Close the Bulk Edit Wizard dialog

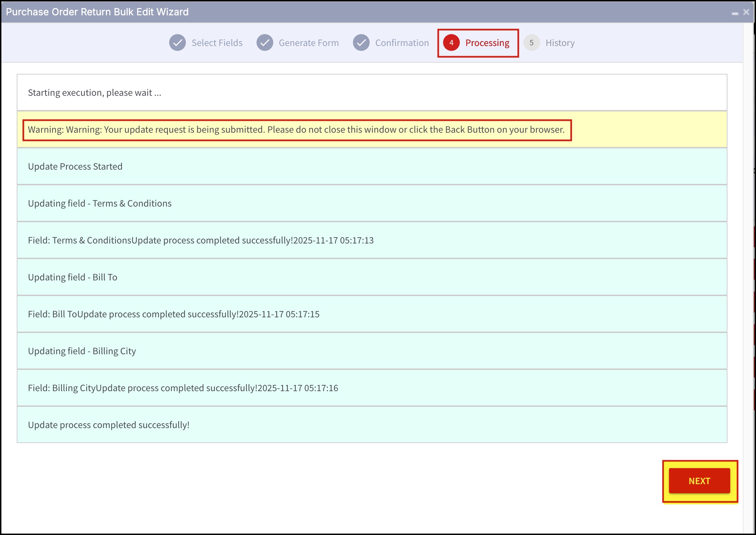tap(746, 12)
